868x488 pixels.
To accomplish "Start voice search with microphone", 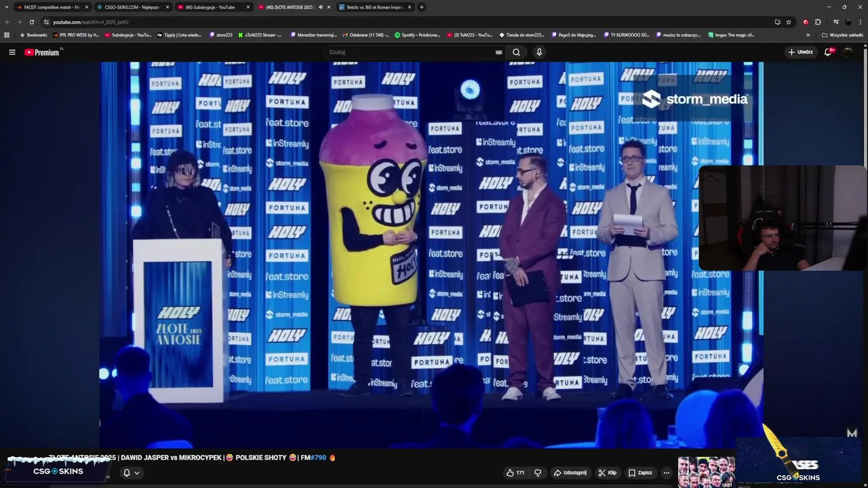I will click(x=539, y=52).
